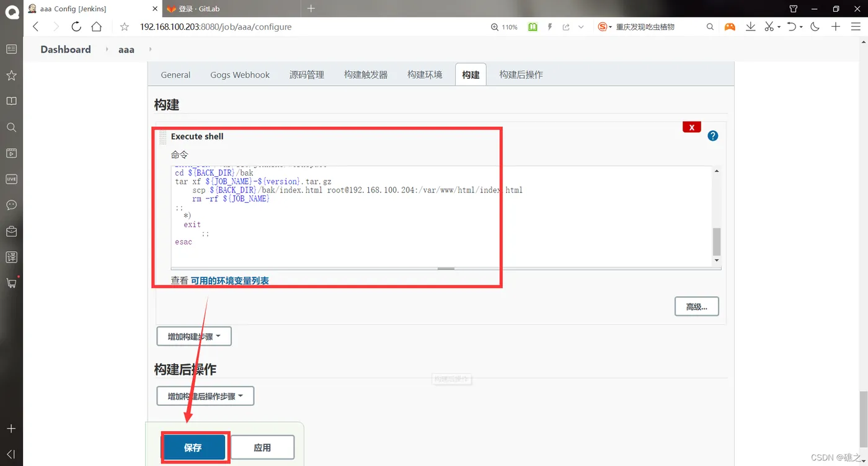Viewport: 868px width, 466px height.
Task: Open the skin shirt icon in title bar
Action: 794,9
